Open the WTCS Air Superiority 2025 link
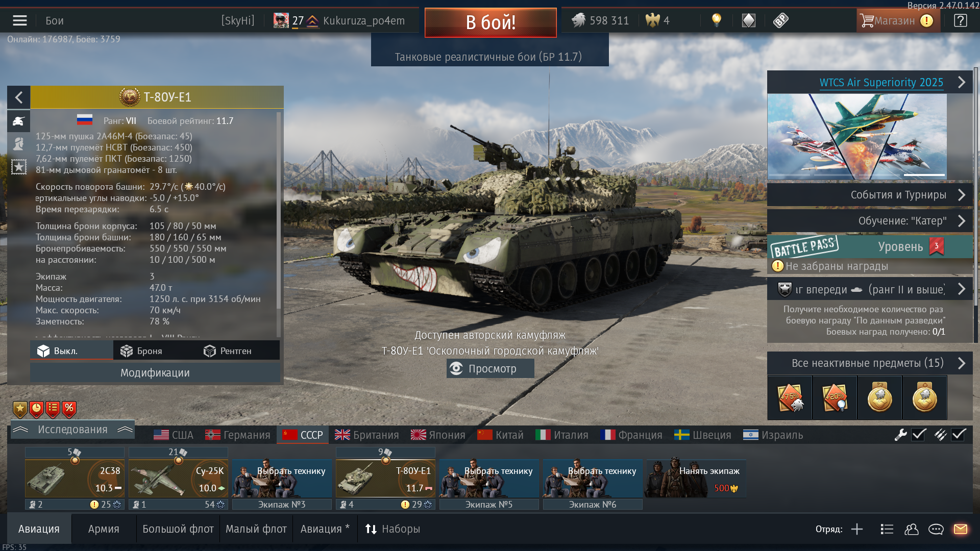 pos(881,83)
